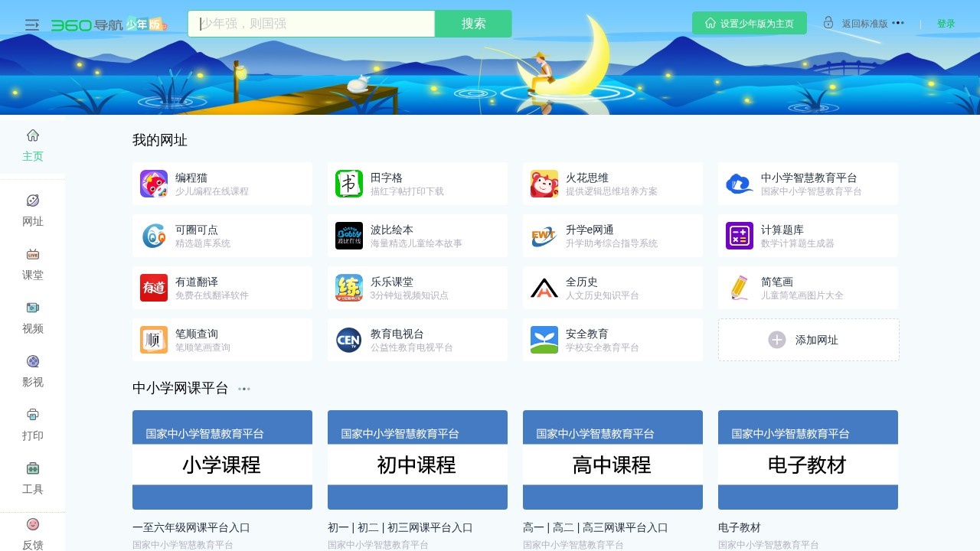This screenshot has width=980, height=551.
Task: Open the 升学e网通 EWT icon
Action: [544, 236]
